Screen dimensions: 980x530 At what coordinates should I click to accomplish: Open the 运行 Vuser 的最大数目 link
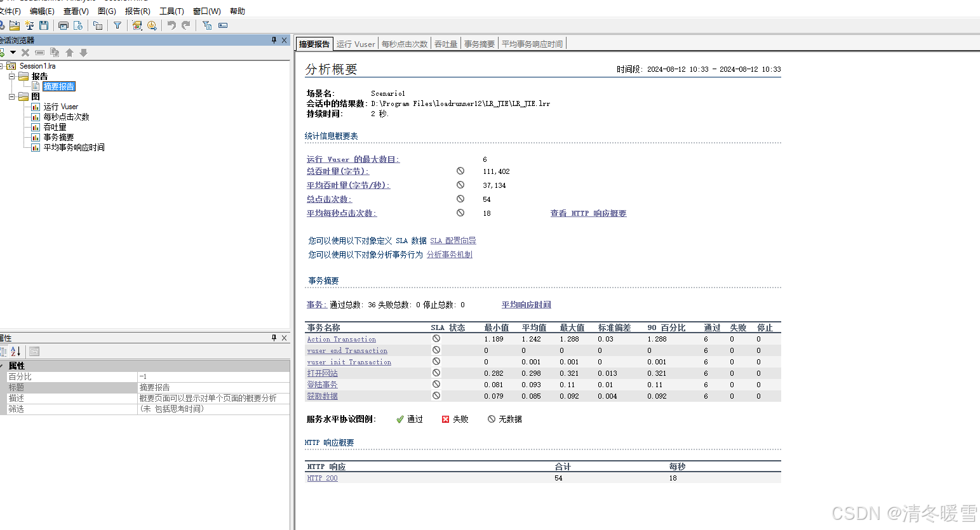click(353, 159)
